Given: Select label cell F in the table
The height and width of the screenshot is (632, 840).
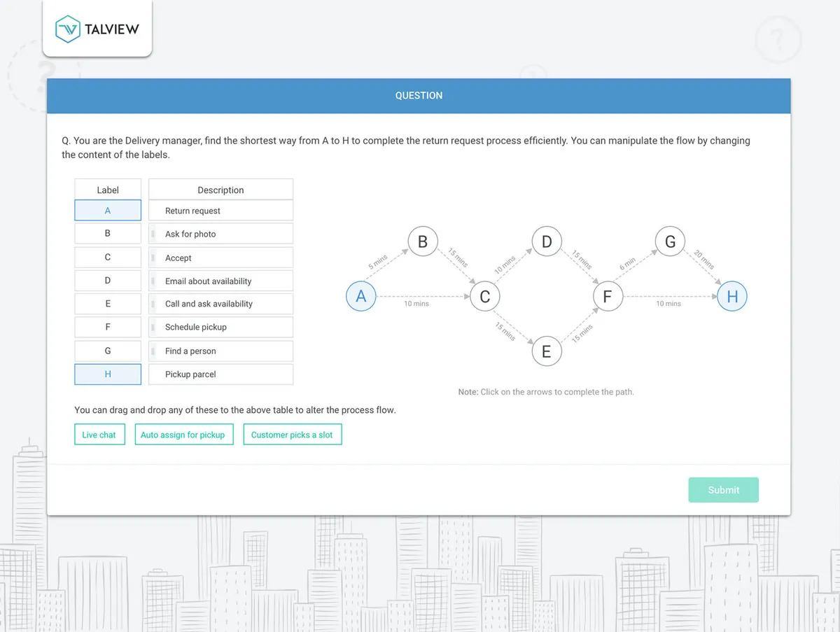Looking at the screenshot, I should [x=108, y=327].
